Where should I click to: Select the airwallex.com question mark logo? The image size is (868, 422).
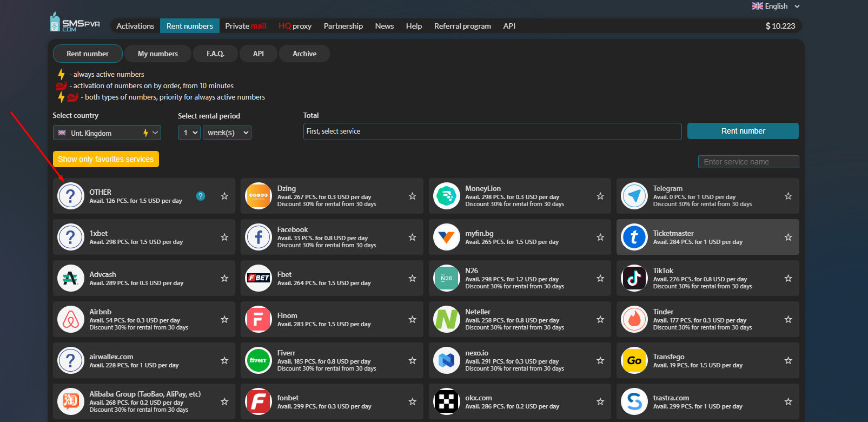[x=71, y=360]
